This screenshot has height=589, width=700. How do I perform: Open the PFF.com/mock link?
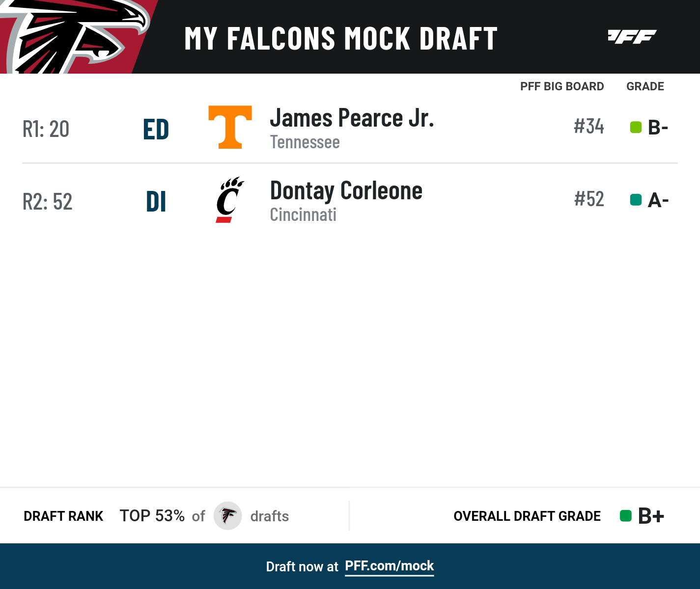[389, 566]
